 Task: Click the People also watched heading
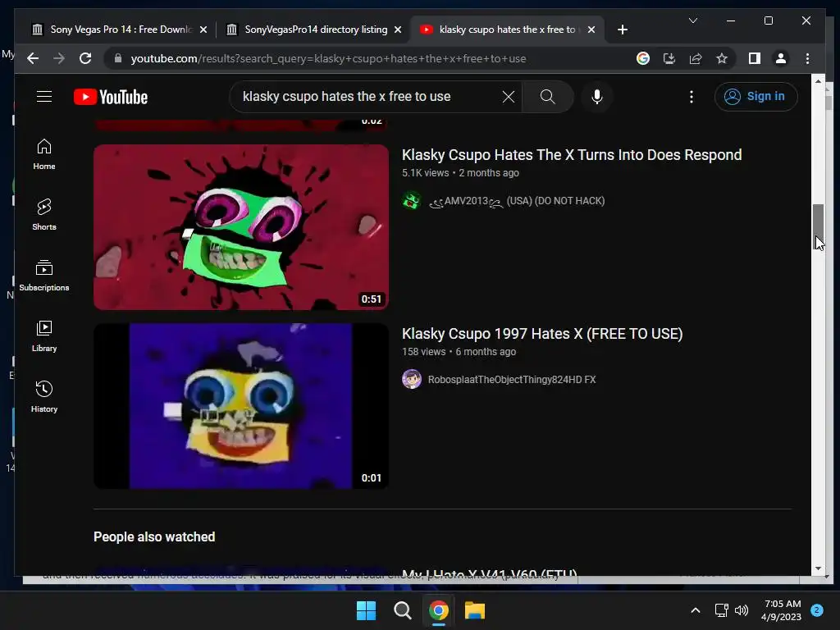[x=154, y=536]
